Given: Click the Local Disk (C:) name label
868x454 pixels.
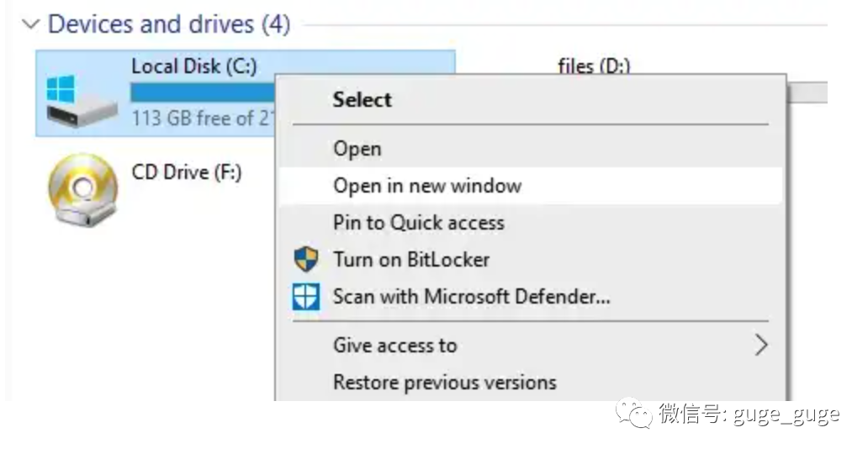Looking at the screenshot, I should pos(193,66).
